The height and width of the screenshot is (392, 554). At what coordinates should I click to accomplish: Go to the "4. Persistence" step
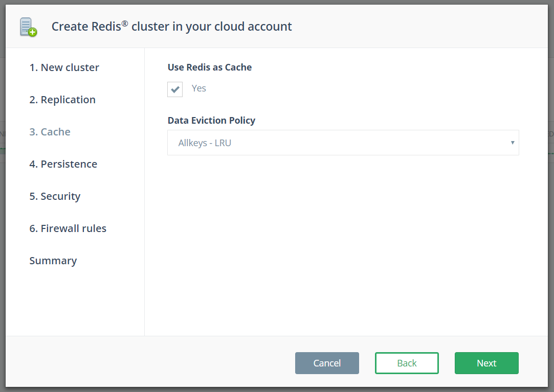(x=63, y=164)
